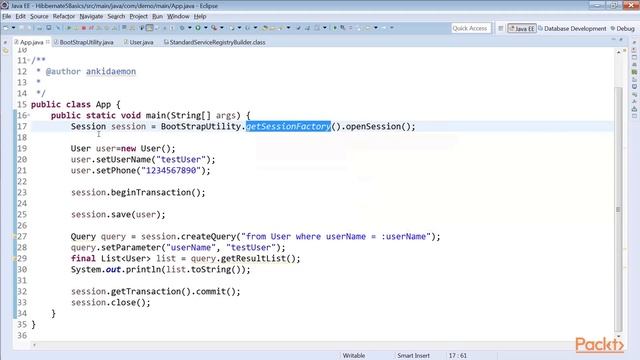Click 'user.setPhone("1234567890");' line
The image size is (640, 360).
click(x=140, y=171)
